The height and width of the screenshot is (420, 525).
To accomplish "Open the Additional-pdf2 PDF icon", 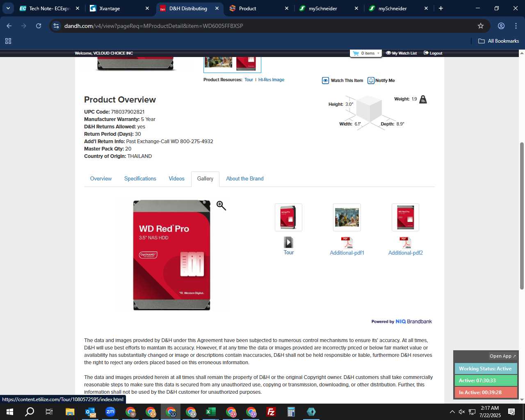I will pos(405,243).
